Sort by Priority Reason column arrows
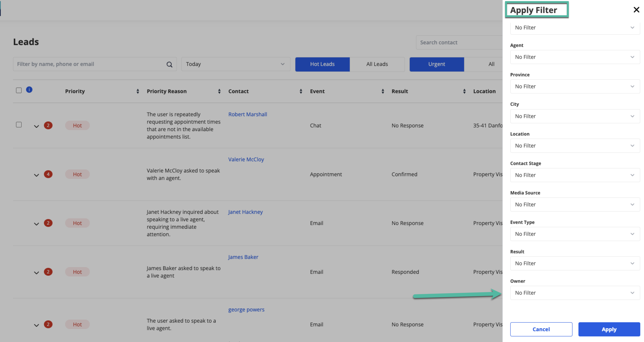 click(219, 91)
